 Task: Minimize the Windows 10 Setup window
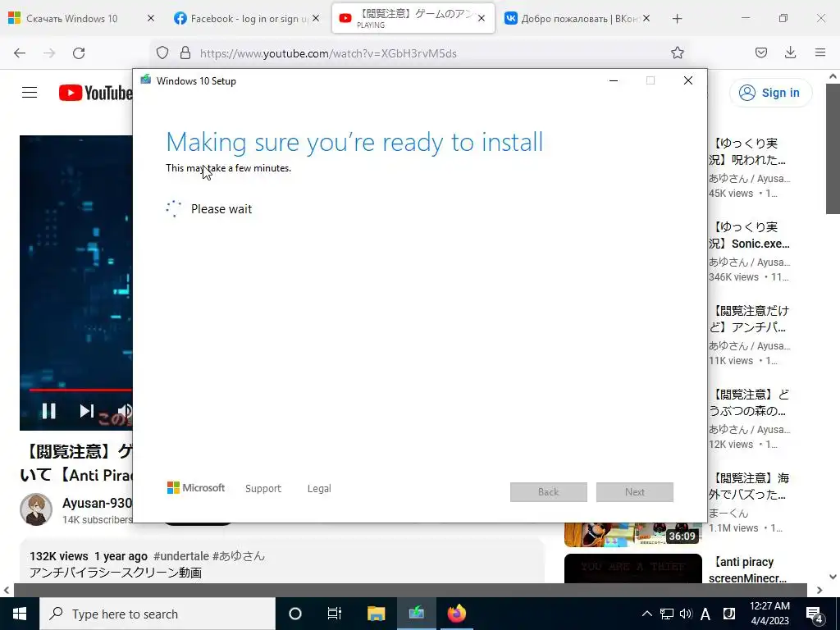pyautogui.click(x=614, y=80)
